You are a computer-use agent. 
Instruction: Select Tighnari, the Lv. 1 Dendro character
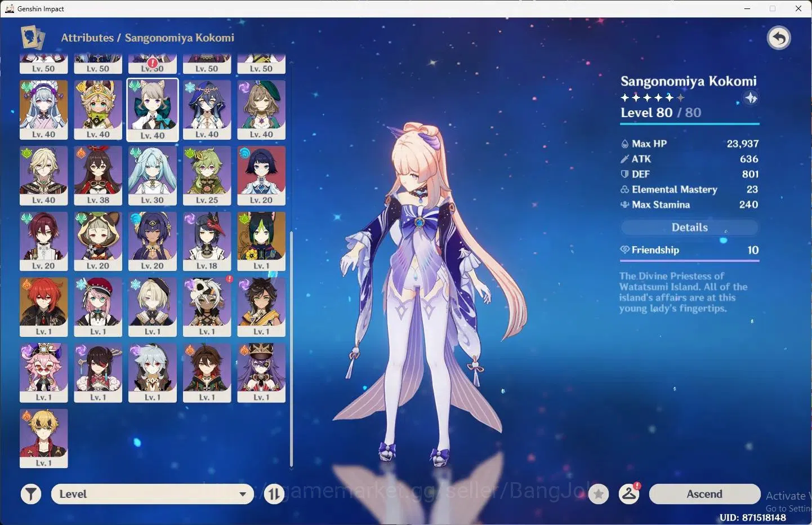261,242
